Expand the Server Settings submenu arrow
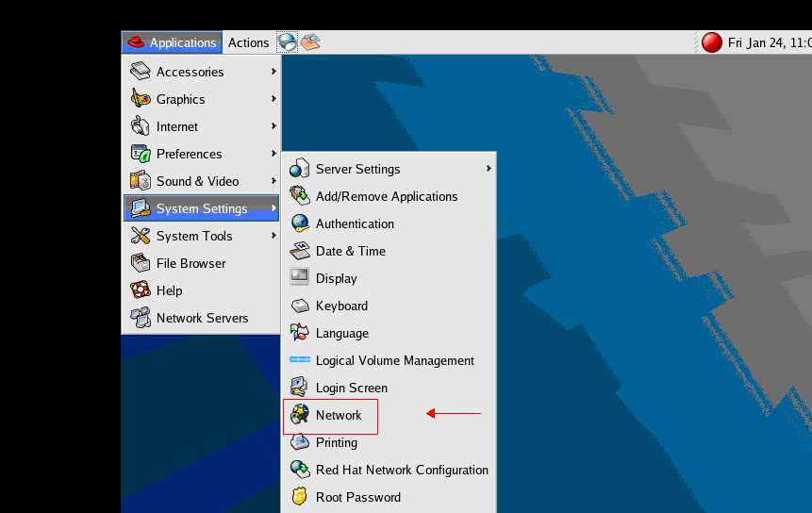Viewport: 812px width, 513px height. (x=489, y=169)
